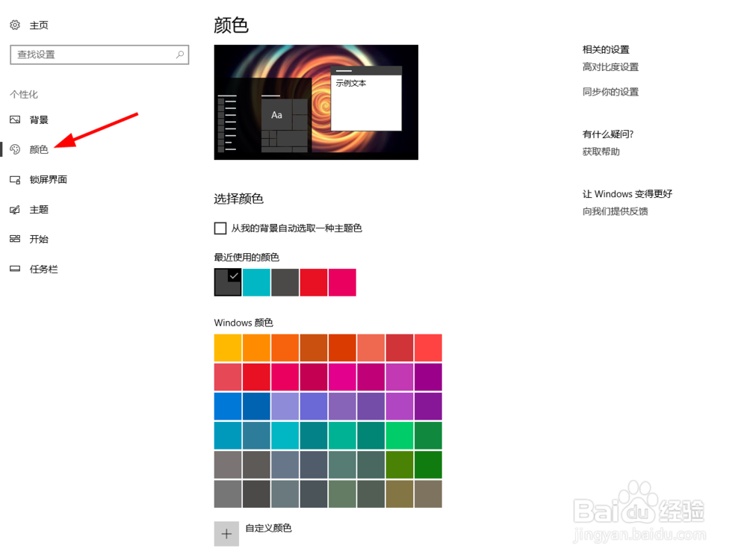Click the 查找设置 search input field
Viewport: 747px width, 560px height.
click(90, 55)
